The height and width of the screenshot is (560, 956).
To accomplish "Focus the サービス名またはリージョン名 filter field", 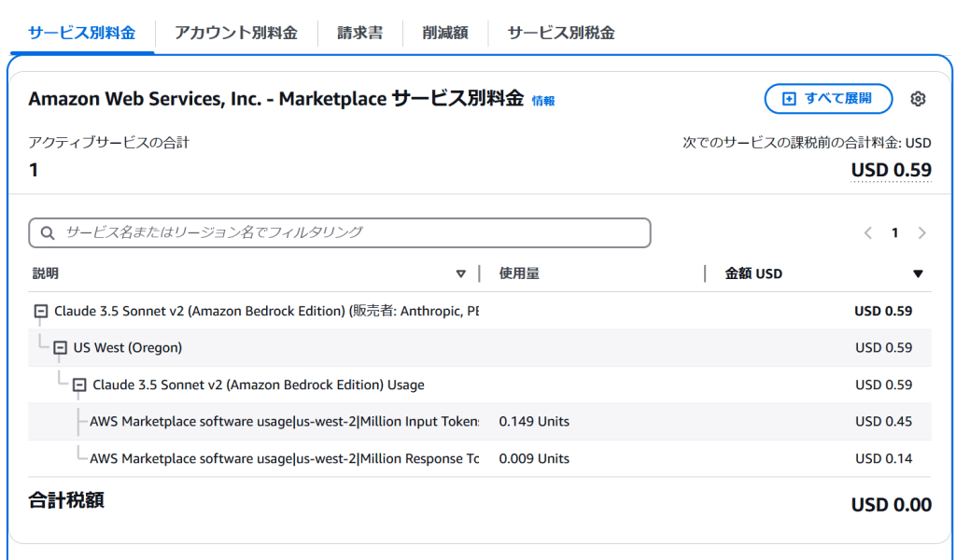I will pos(340,232).
